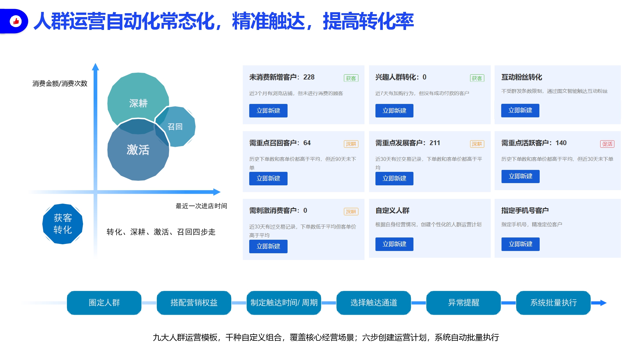This screenshot has width=644, height=362.
Task: Click 立即新建 under 需重点活跃客户
Action: pos(520,176)
